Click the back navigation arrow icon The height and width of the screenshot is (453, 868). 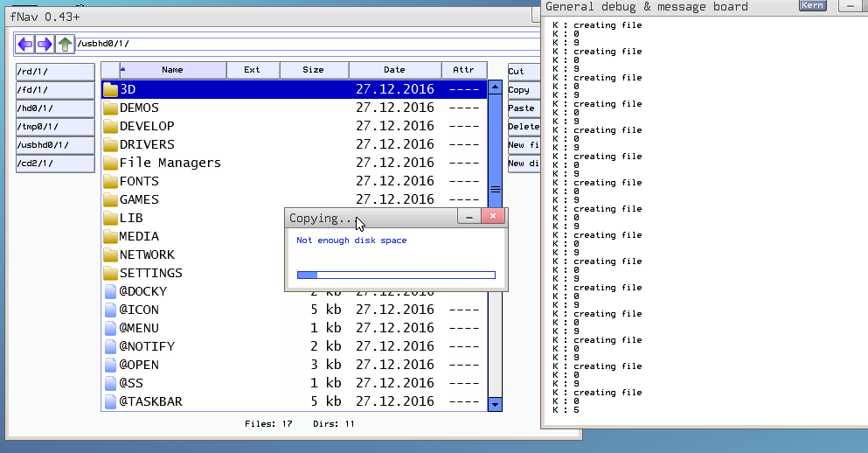coord(25,44)
